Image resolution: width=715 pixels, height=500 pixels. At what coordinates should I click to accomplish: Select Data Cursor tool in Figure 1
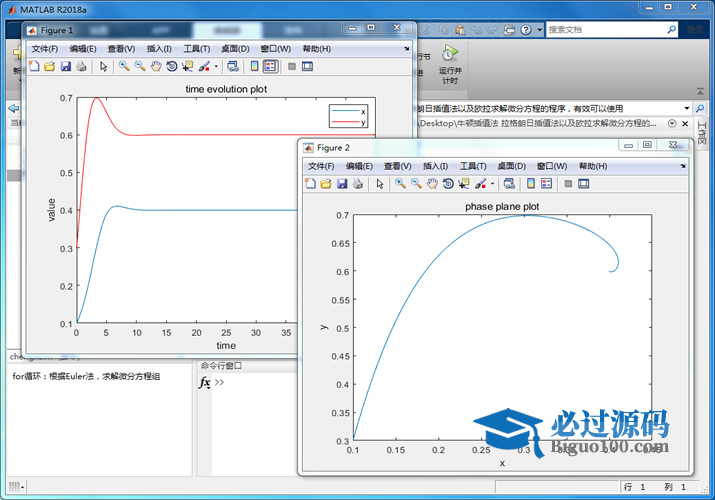pos(187,67)
